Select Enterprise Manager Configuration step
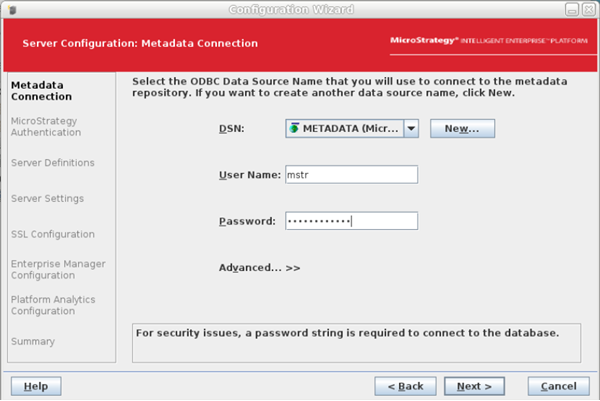600x401 pixels. 57,270
